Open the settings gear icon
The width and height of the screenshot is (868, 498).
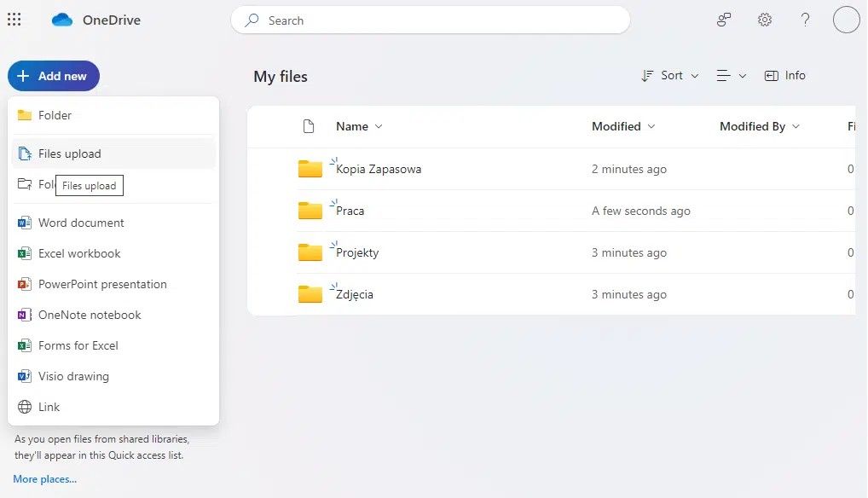765,20
